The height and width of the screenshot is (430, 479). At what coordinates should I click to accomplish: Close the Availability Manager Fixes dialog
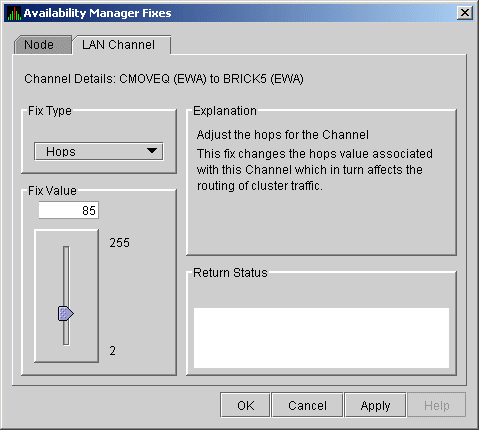pyautogui.click(x=465, y=13)
